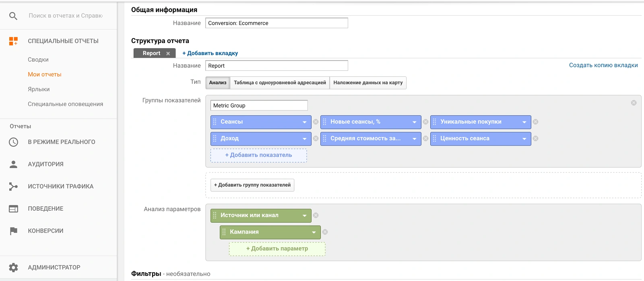Choose Таблица с одноуровневой адресацией type

[280, 83]
